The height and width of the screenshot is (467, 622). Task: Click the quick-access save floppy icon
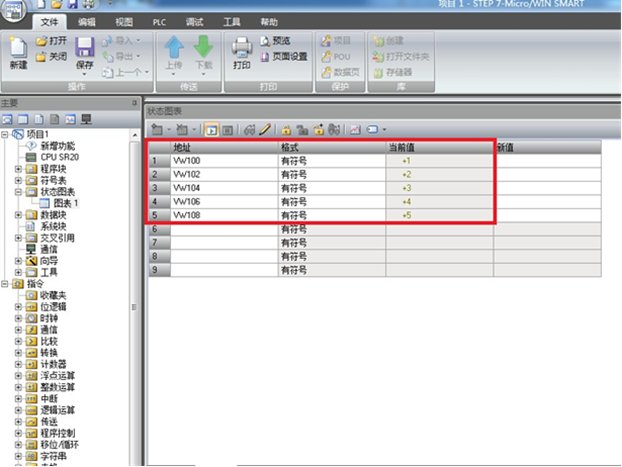[x=73, y=4]
